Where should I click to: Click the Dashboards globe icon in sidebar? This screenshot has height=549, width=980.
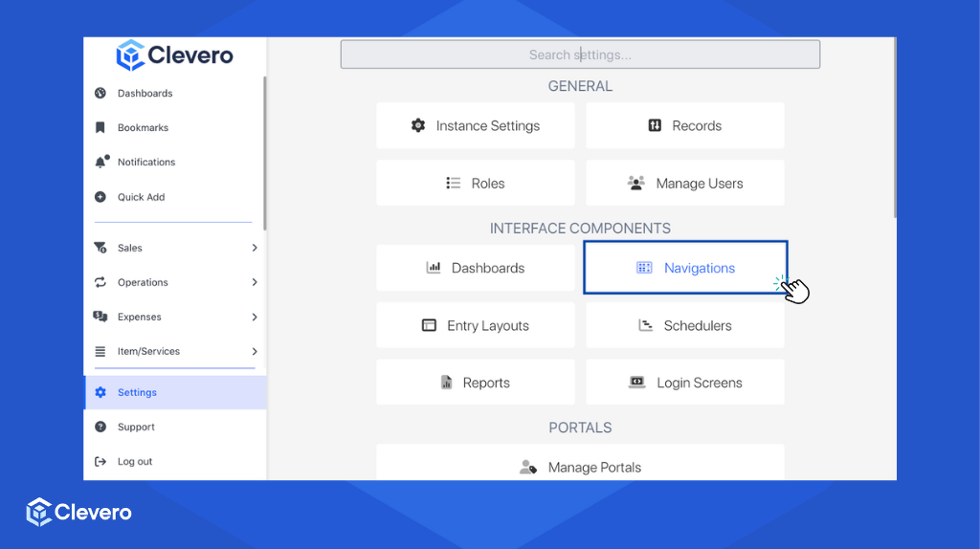pos(100,93)
